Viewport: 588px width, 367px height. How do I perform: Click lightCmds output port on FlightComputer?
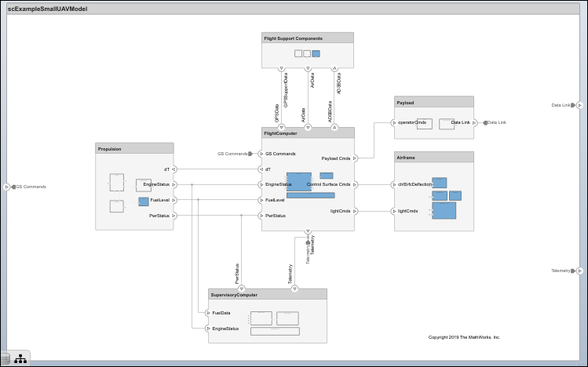[354, 211]
